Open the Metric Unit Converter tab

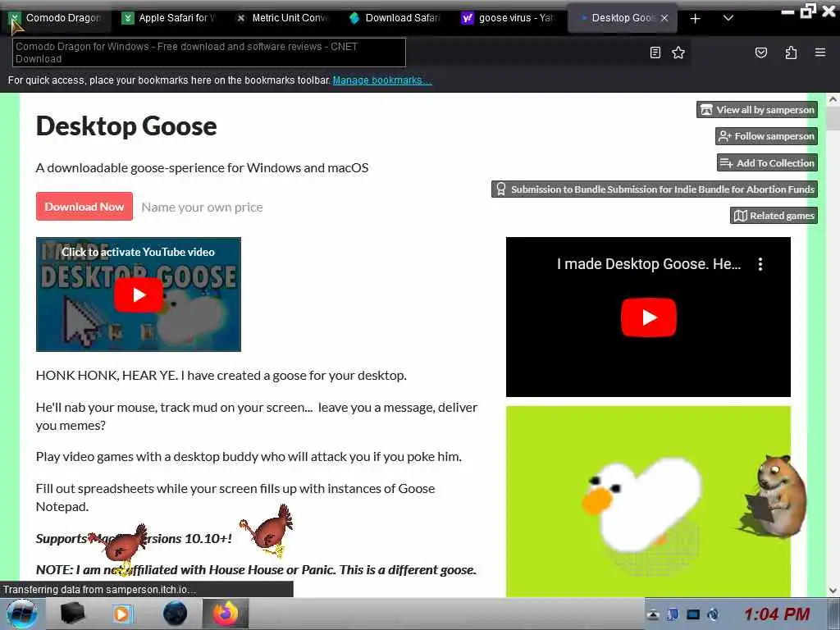[283, 18]
